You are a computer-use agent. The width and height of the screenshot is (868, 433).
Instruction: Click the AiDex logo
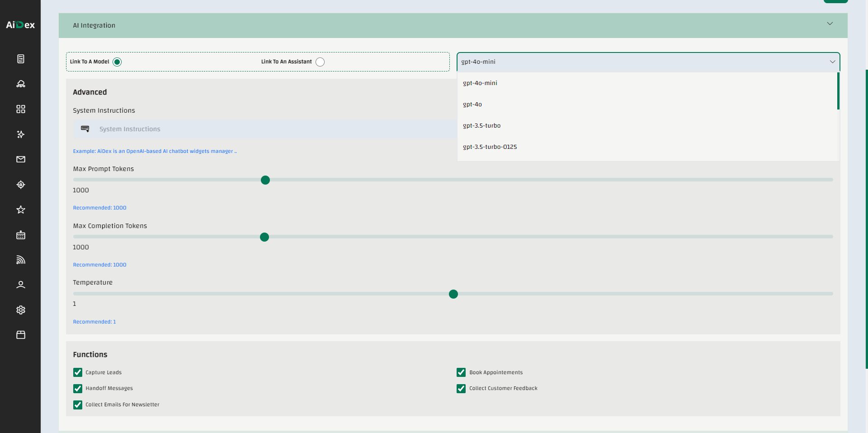20,25
